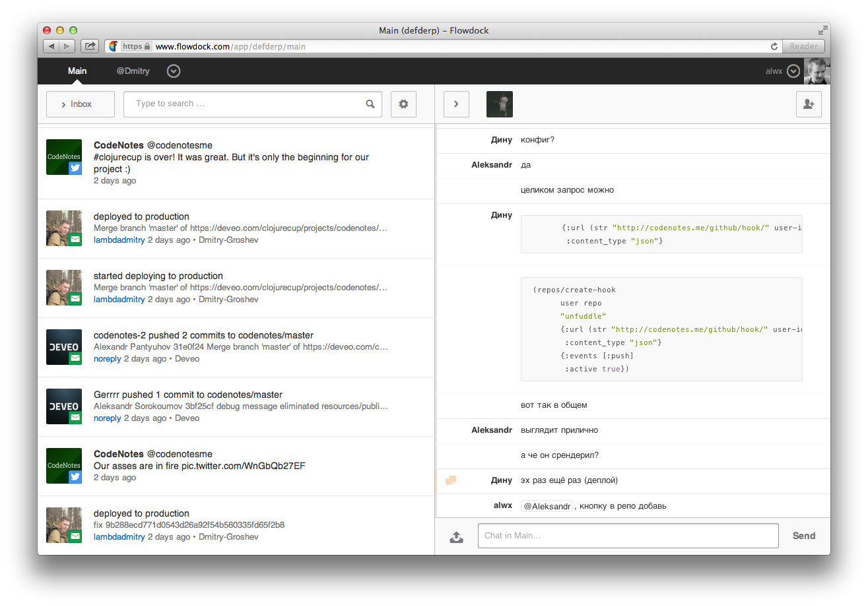Expand the chat side panel chevron

(456, 104)
